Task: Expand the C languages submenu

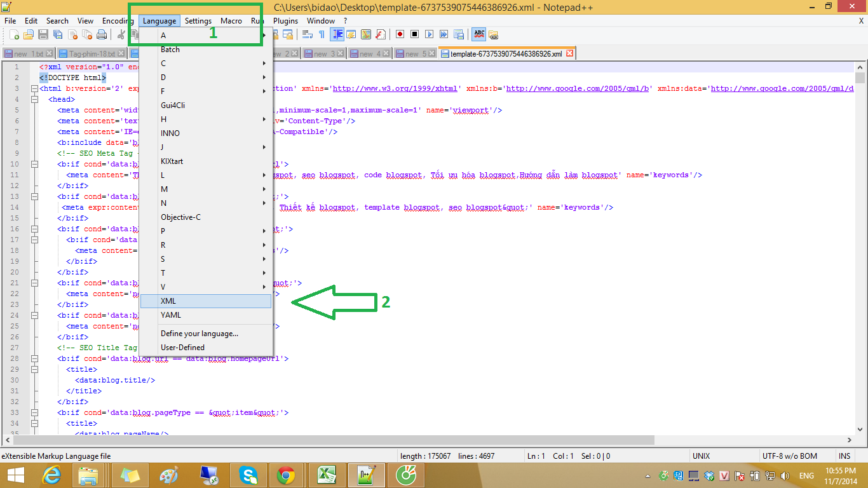Action: [207, 63]
